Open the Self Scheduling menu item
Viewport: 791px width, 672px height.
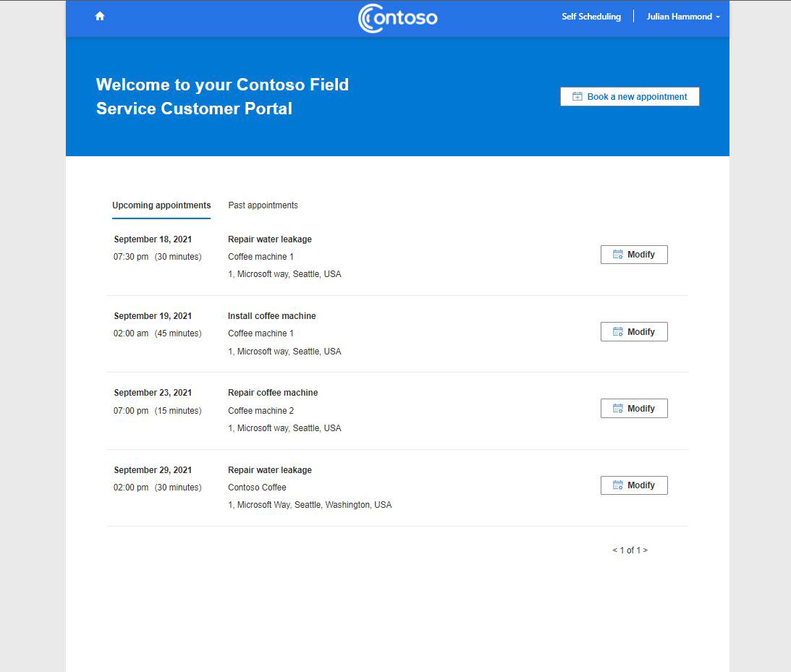coord(591,17)
